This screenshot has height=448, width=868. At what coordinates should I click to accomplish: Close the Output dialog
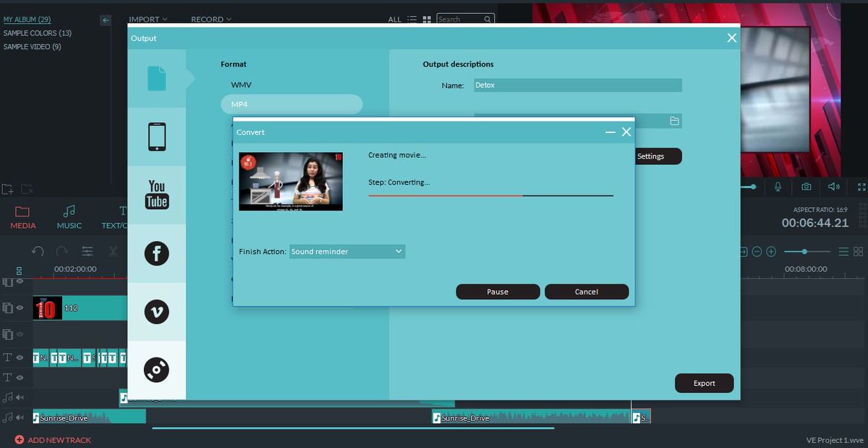pos(732,38)
